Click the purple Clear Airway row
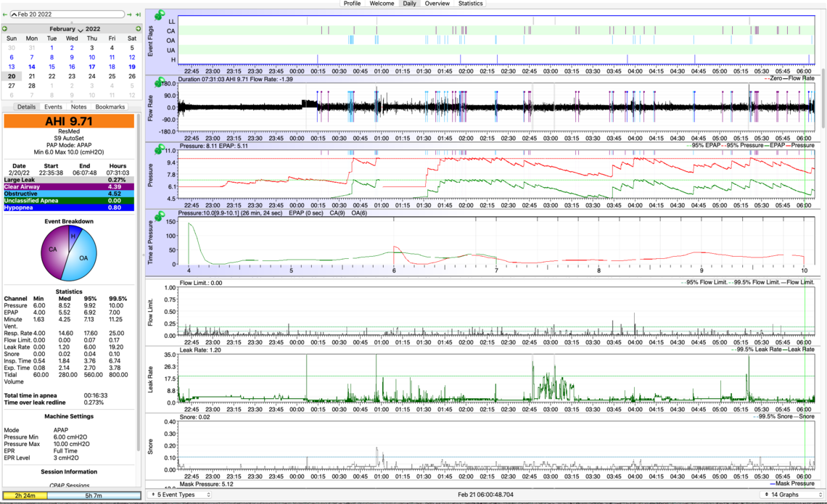The height and width of the screenshot is (504, 827). coord(69,186)
